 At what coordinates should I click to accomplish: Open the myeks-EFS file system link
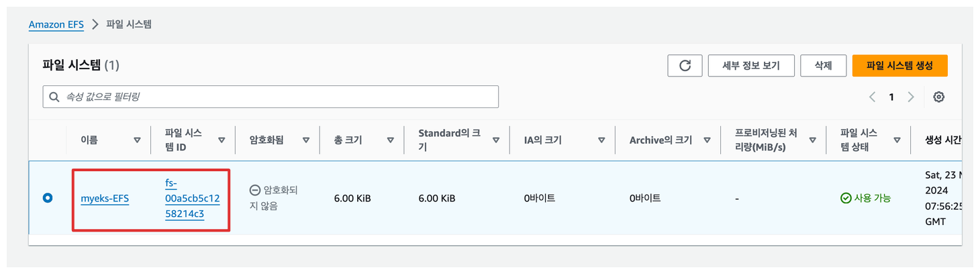pos(105,199)
